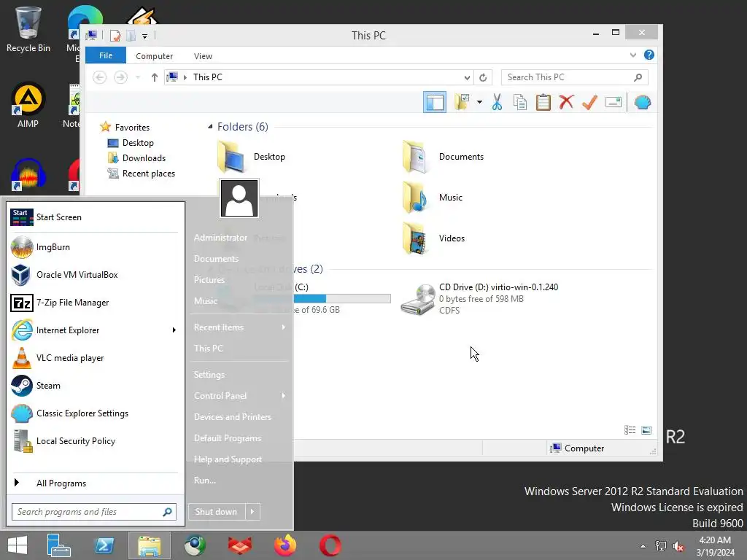
Task: Switch to details view in status bar
Action: [x=630, y=430]
